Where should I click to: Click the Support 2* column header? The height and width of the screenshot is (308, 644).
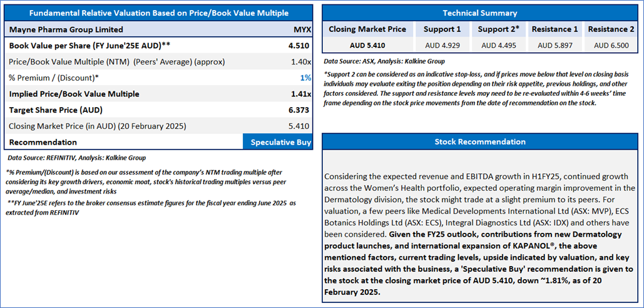click(496, 29)
